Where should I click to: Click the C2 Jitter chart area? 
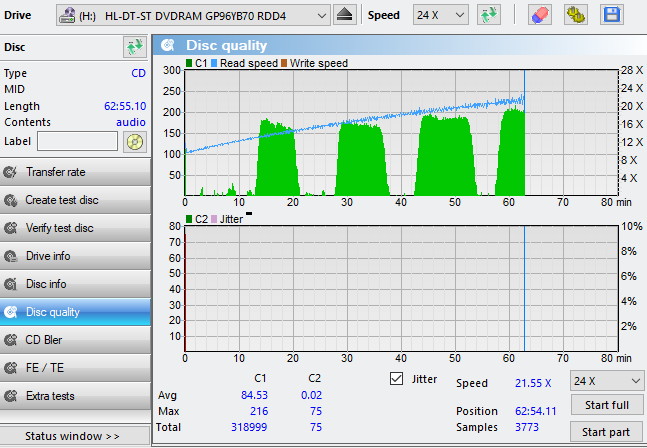(x=401, y=288)
